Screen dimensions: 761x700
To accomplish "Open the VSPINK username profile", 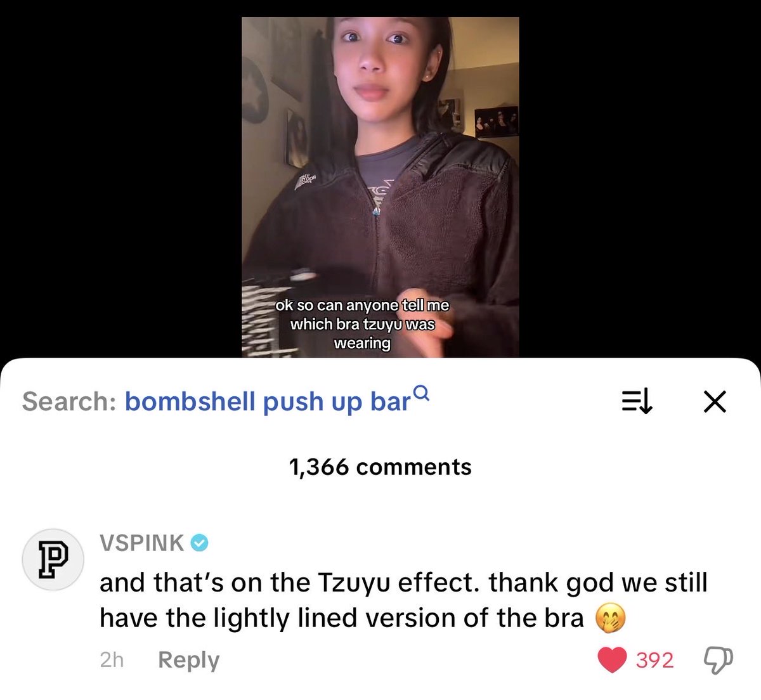I will pos(142,543).
